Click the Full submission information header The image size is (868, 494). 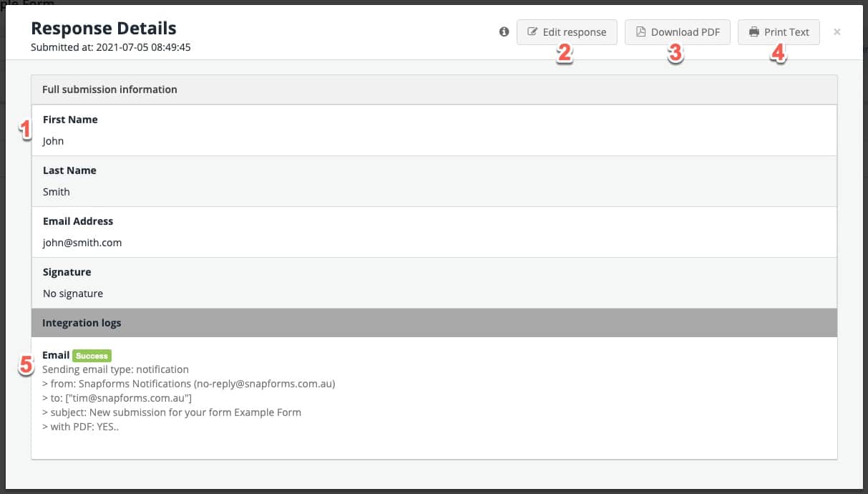point(109,89)
